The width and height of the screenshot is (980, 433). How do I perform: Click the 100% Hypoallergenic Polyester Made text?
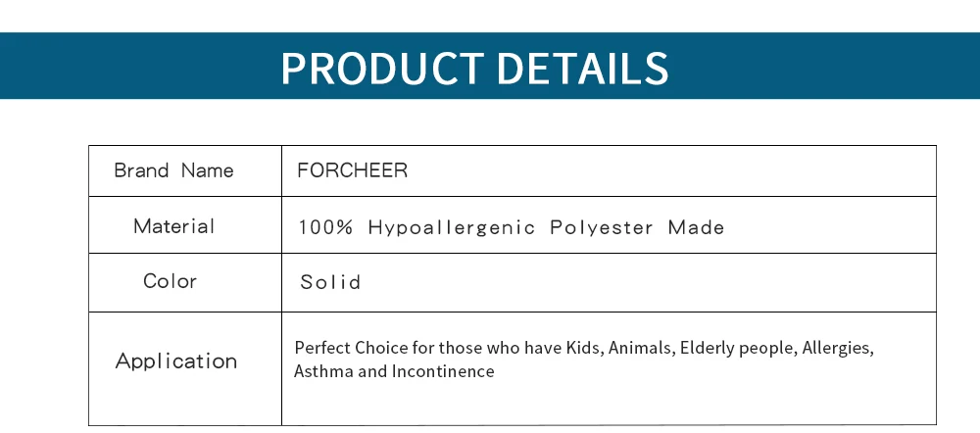coord(512,227)
